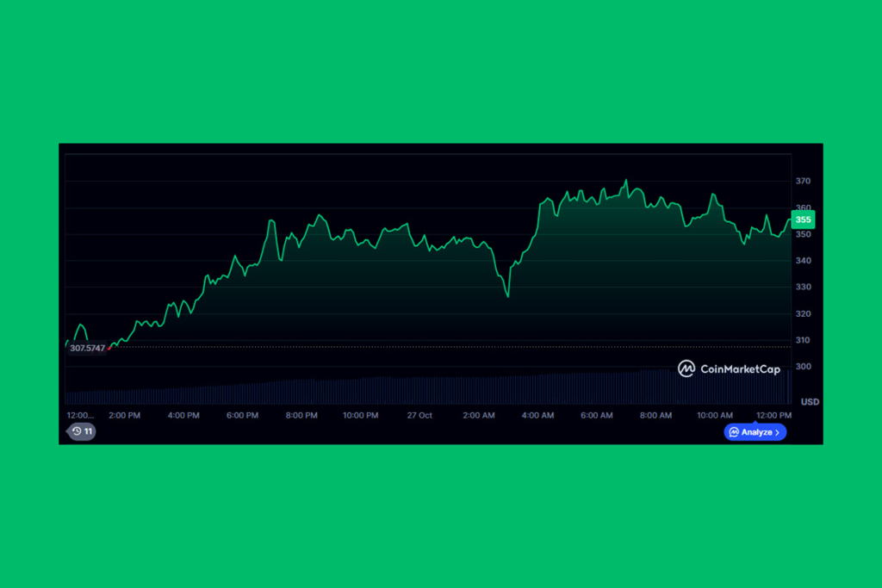
Task: Click the 10:00 PM time axis label
Action: pyautogui.click(x=360, y=415)
